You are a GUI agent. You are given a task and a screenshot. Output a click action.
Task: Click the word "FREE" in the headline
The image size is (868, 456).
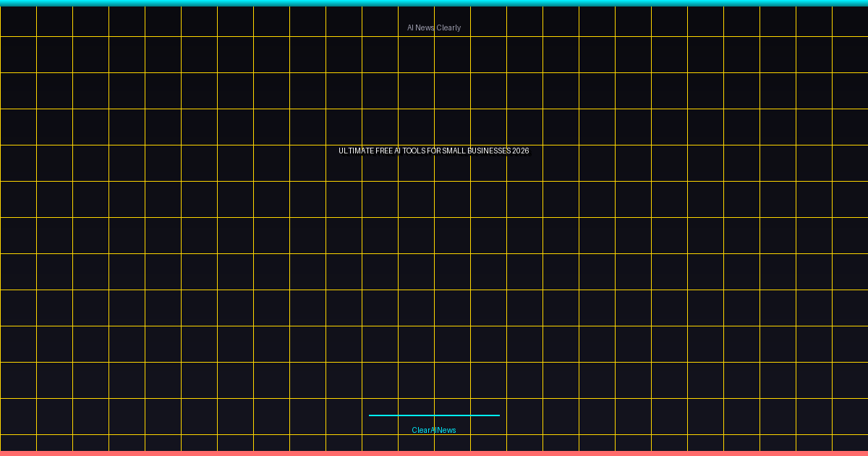tap(384, 151)
